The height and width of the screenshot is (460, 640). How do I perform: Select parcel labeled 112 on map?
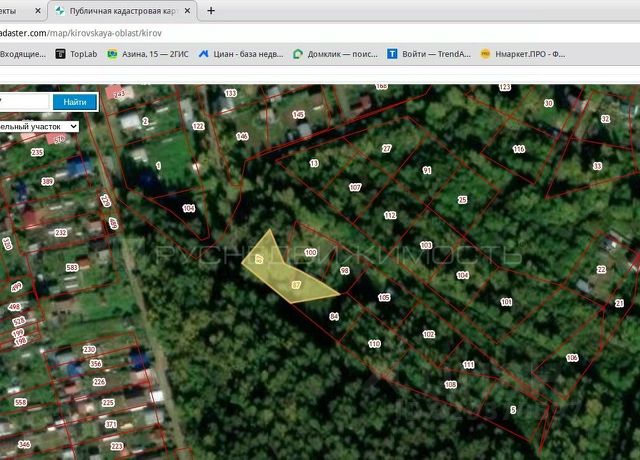pos(390,215)
